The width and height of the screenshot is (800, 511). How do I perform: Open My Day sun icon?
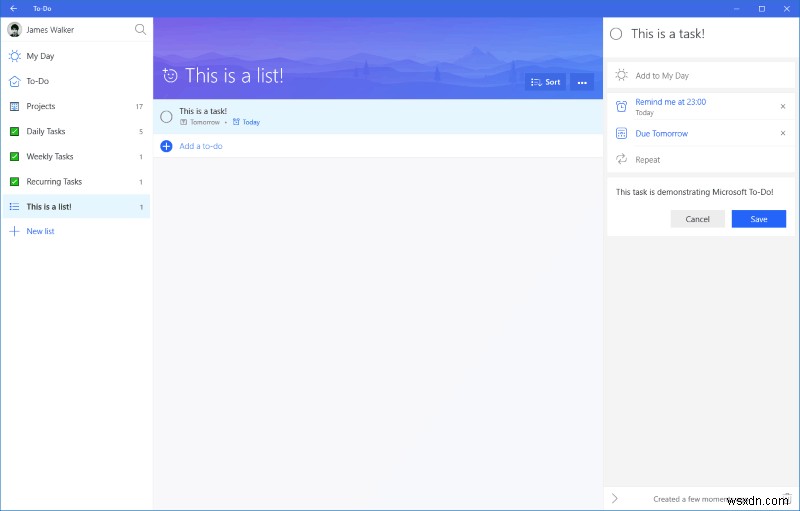click(15, 56)
